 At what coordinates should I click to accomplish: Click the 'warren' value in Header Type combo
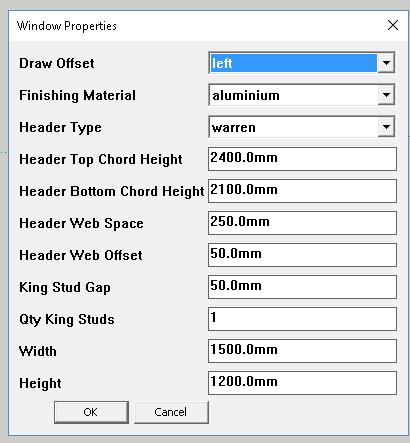click(234, 128)
